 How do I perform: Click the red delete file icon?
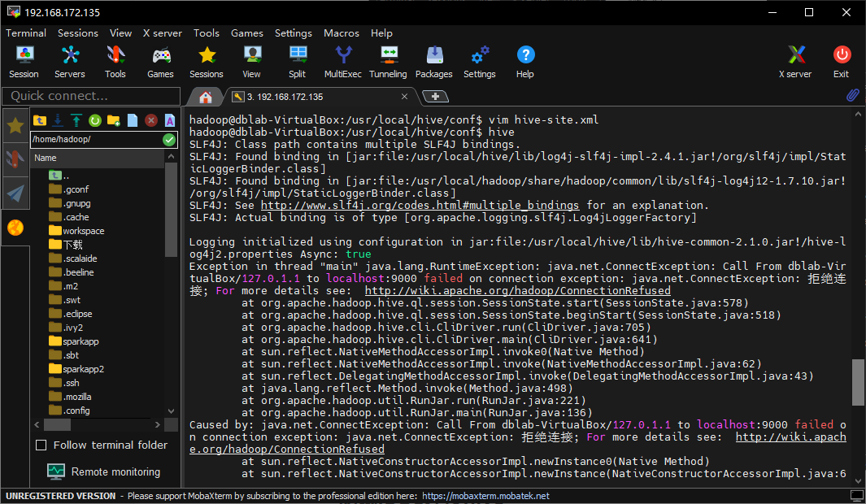(150, 120)
